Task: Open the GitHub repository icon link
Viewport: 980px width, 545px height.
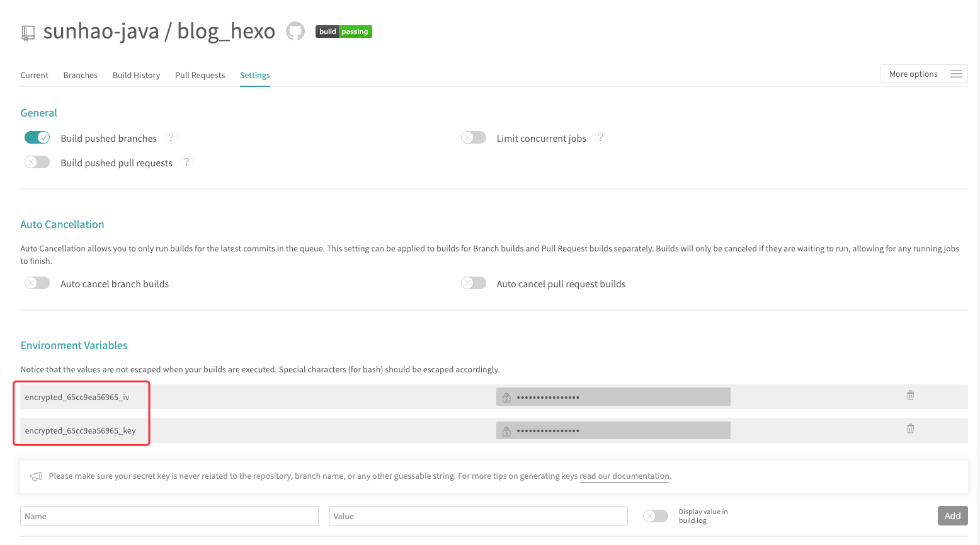Action: pos(295,31)
